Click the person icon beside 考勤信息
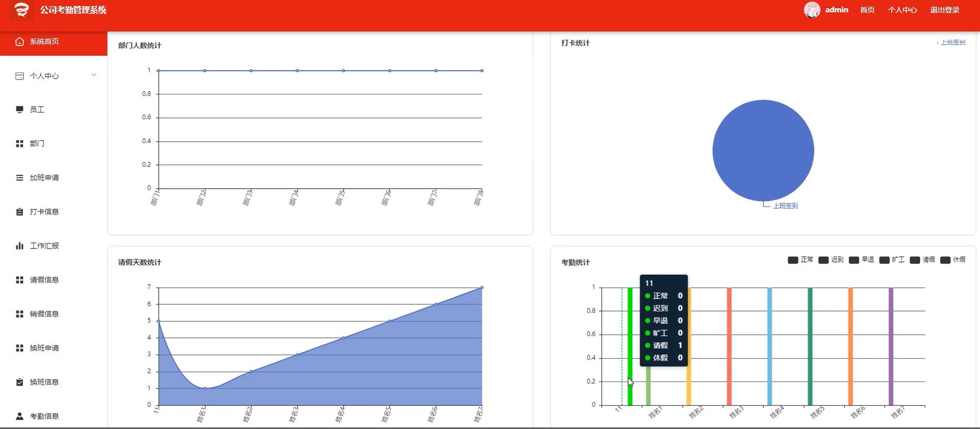Viewport: 980px width, 429px height. pyautogui.click(x=20, y=416)
